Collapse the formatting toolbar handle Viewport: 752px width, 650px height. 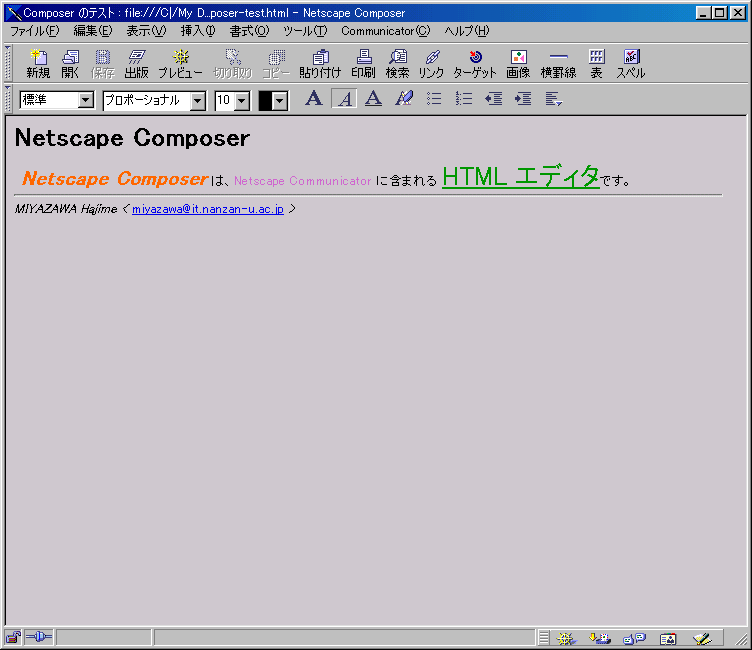pos(8,99)
